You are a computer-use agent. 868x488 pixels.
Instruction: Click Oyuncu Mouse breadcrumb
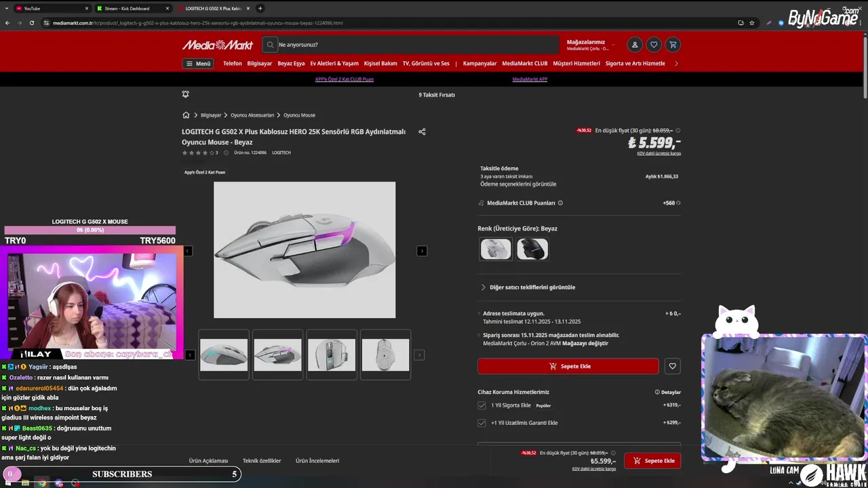tap(299, 115)
